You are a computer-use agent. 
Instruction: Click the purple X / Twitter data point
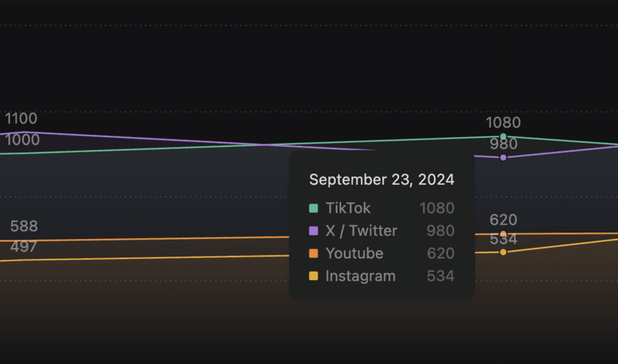click(503, 158)
